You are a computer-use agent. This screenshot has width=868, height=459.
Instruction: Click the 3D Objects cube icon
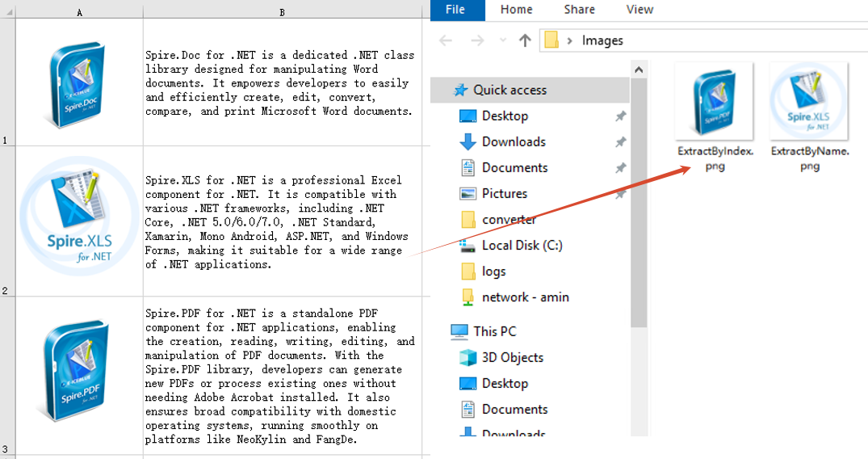pos(468,357)
